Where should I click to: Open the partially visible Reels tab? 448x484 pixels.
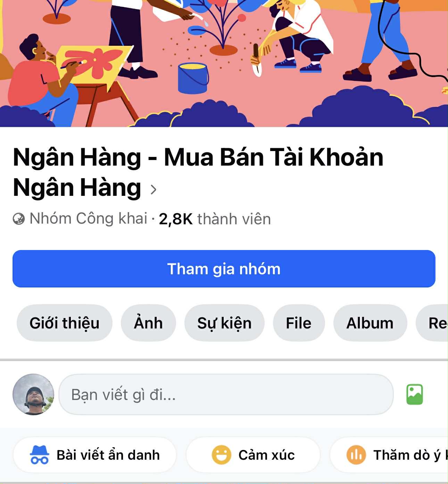pyautogui.click(x=432, y=323)
